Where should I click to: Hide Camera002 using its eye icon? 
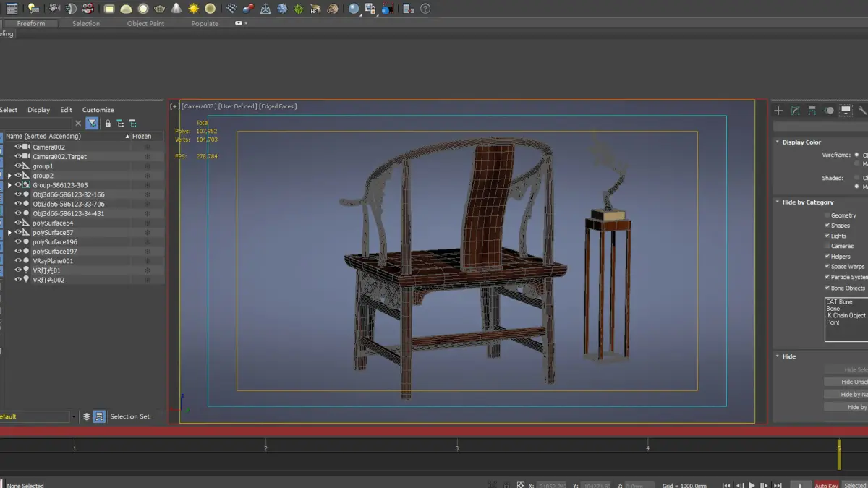(x=18, y=147)
